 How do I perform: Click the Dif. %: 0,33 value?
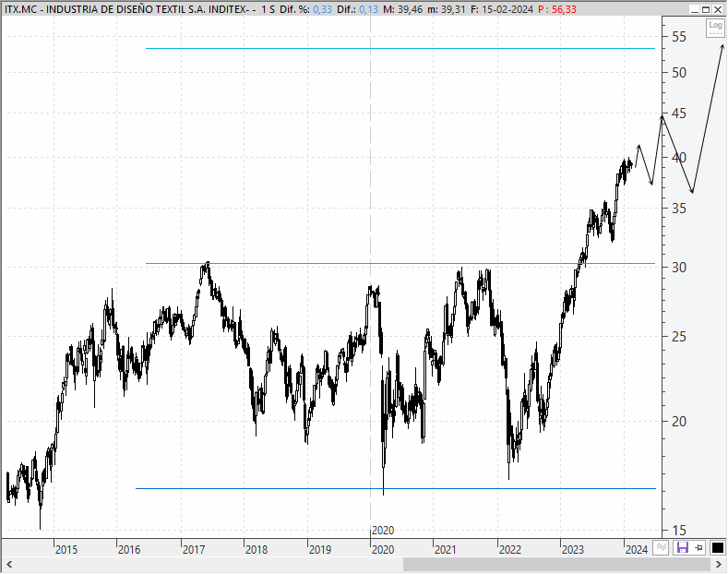(x=305, y=9)
